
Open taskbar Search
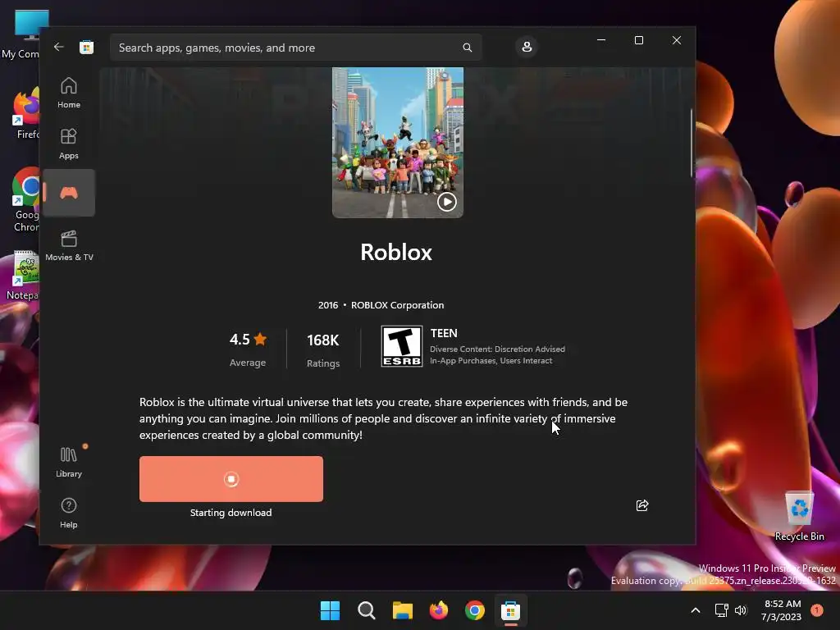[367, 610]
